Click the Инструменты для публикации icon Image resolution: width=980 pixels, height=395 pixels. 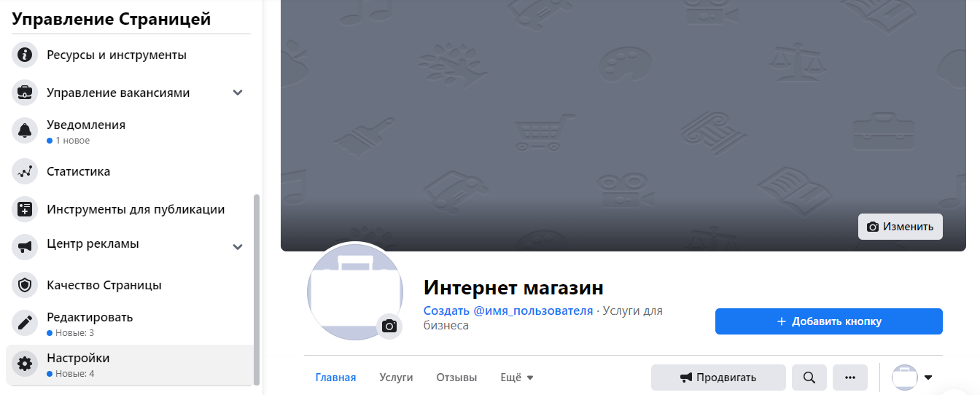tap(25, 210)
